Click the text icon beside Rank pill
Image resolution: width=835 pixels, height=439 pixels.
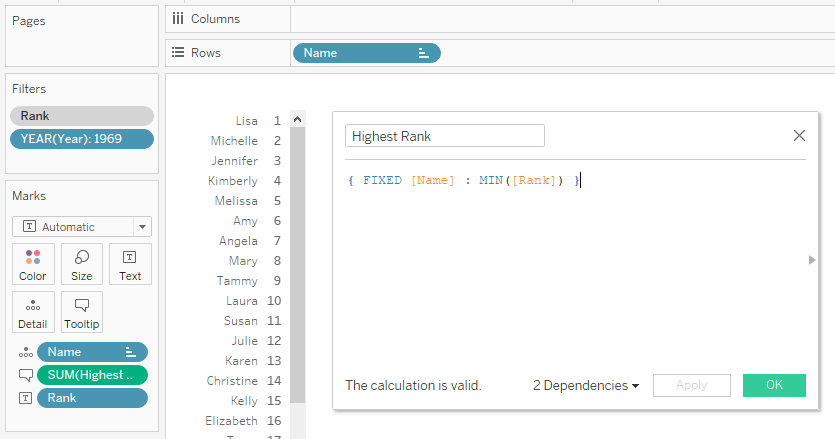point(25,398)
